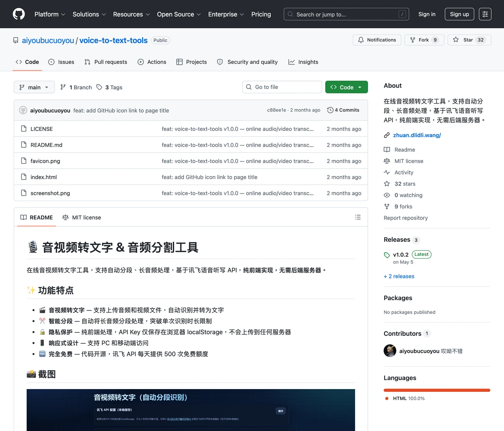Star the repository with Star button
The height and width of the screenshot is (431, 504).
469,40
